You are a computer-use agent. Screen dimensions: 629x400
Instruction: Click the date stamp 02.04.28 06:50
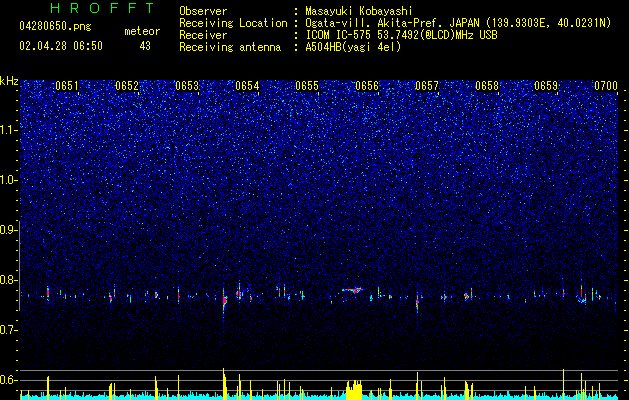pos(61,46)
